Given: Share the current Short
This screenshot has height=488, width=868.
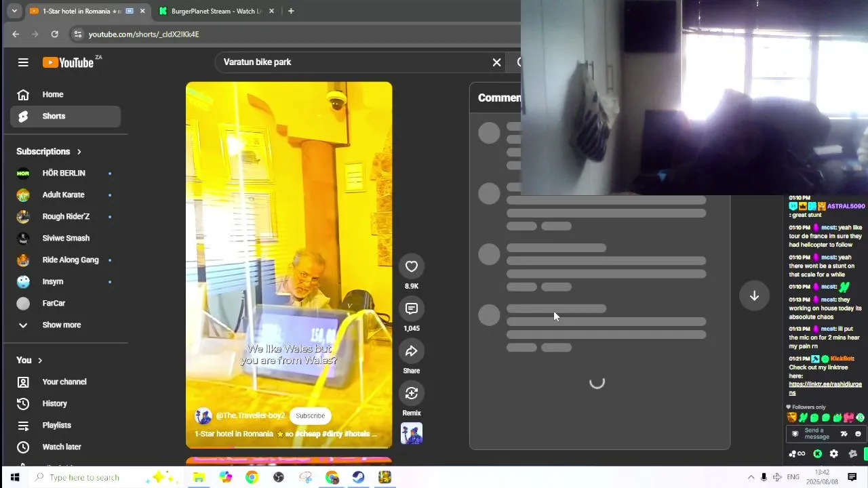Looking at the screenshot, I should [x=411, y=351].
